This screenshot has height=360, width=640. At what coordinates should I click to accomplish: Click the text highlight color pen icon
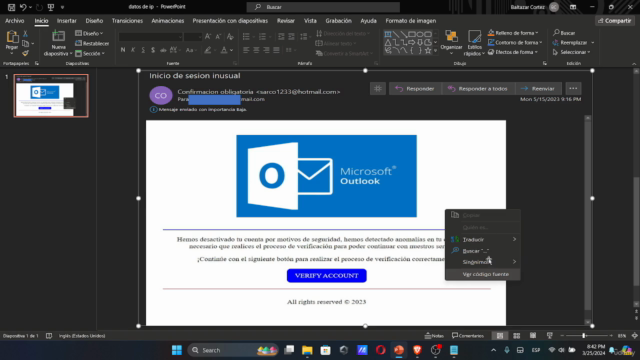[208, 50]
